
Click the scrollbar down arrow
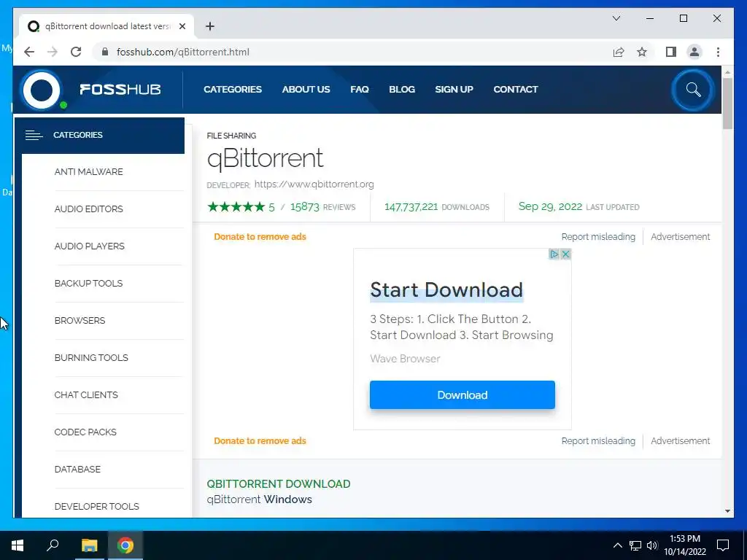pos(727,511)
